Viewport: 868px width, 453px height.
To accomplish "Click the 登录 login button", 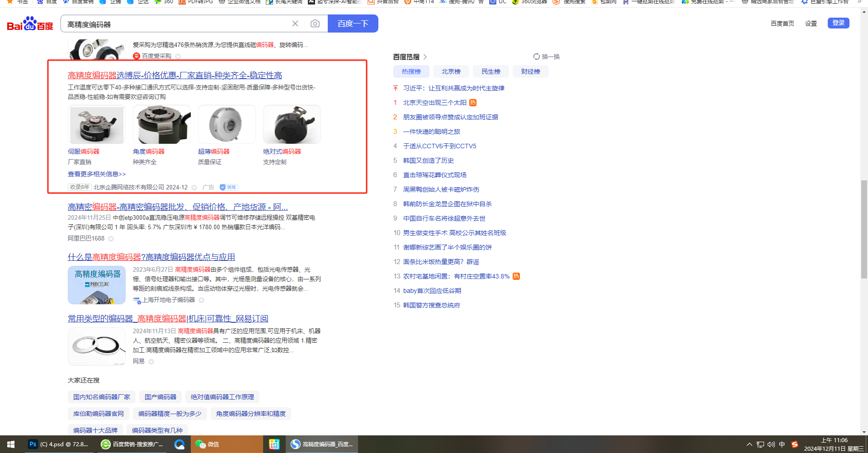I will click(839, 23).
